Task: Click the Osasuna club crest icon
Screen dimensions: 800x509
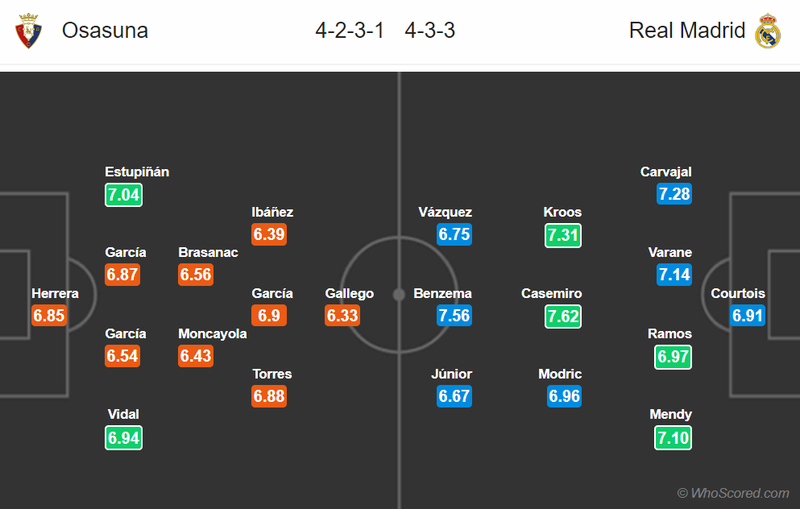Action: (x=30, y=31)
